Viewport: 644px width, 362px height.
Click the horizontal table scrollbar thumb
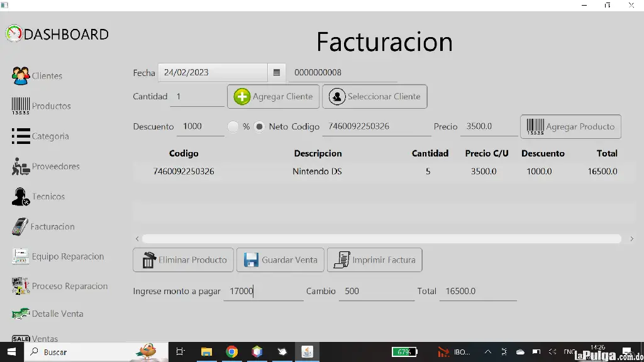pyautogui.click(x=382, y=239)
